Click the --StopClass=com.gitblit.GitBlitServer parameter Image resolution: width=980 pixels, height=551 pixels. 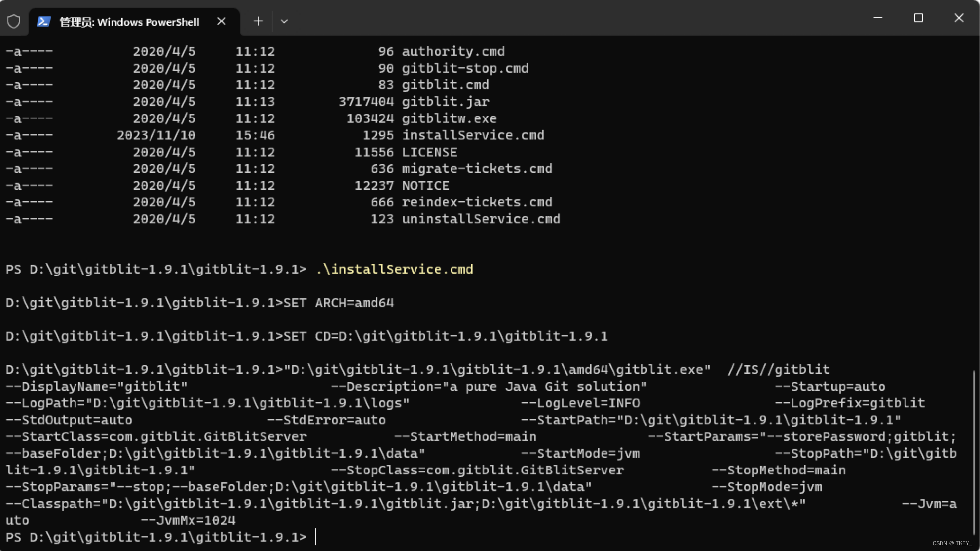pos(477,471)
